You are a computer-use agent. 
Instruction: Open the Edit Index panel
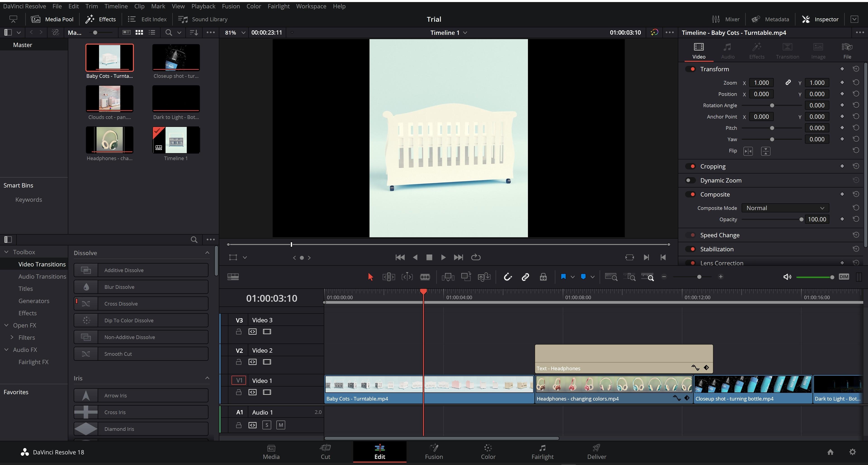[x=147, y=19]
